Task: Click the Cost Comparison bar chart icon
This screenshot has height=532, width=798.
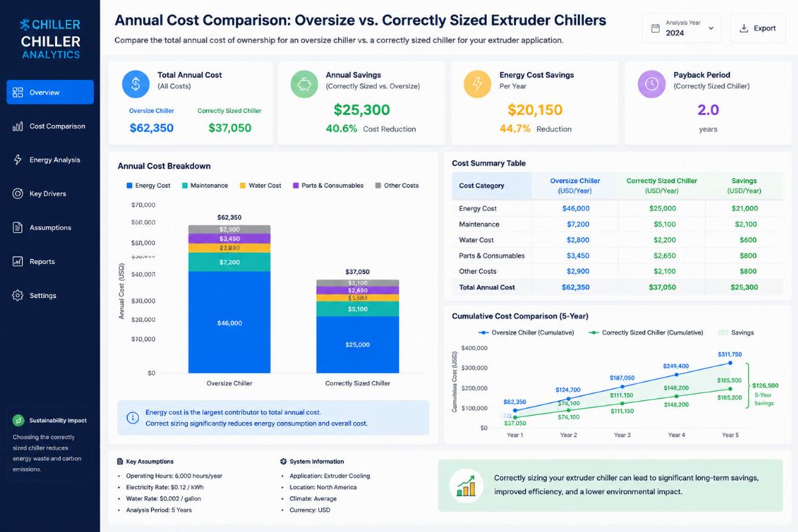Action: (18, 126)
